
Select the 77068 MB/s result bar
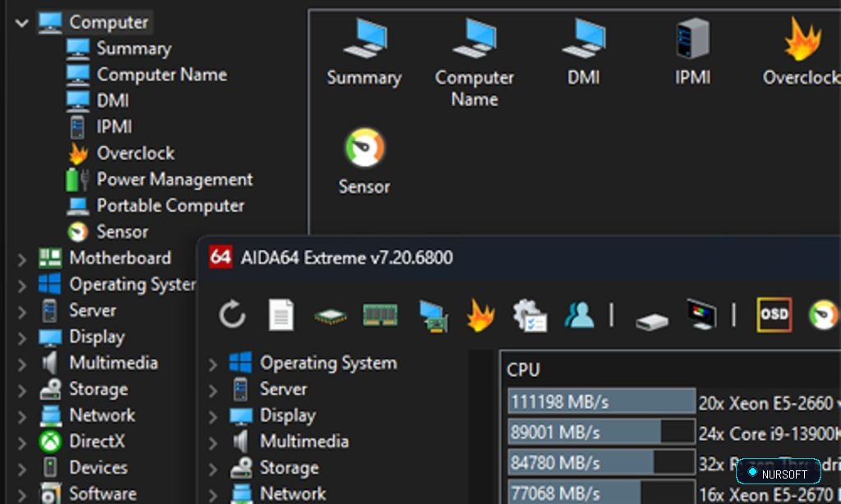(601, 493)
